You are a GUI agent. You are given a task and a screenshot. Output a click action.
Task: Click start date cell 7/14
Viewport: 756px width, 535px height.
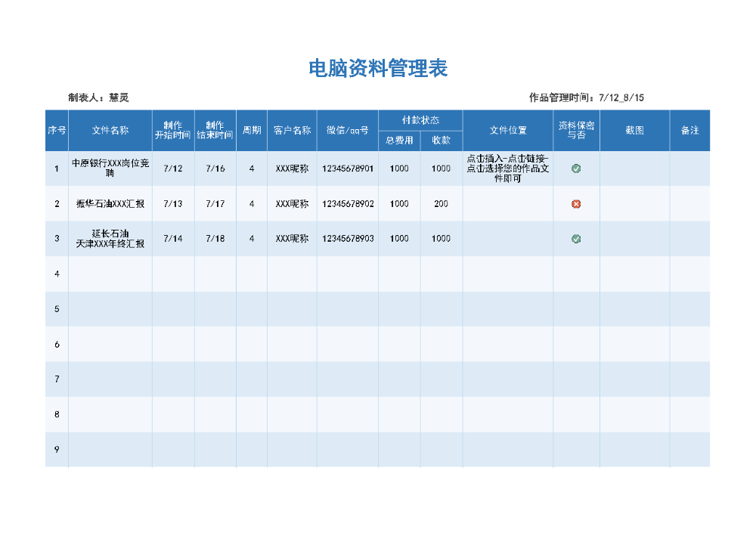pyautogui.click(x=173, y=239)
